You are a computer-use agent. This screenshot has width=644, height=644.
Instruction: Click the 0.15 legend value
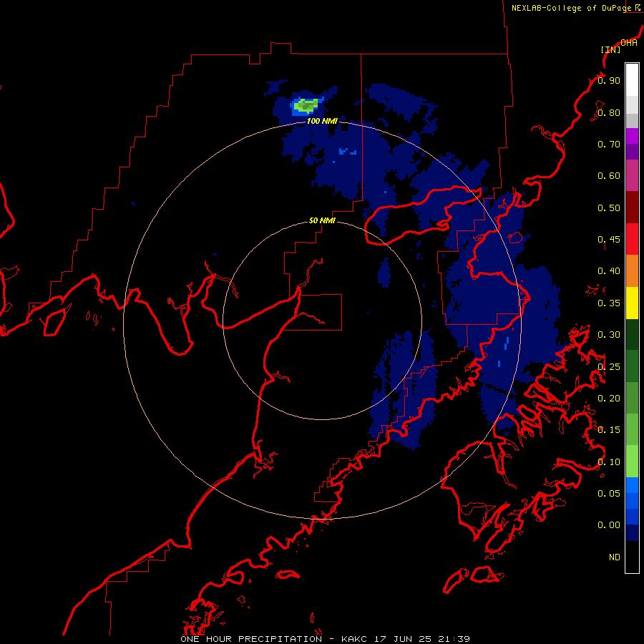[609, 430]
